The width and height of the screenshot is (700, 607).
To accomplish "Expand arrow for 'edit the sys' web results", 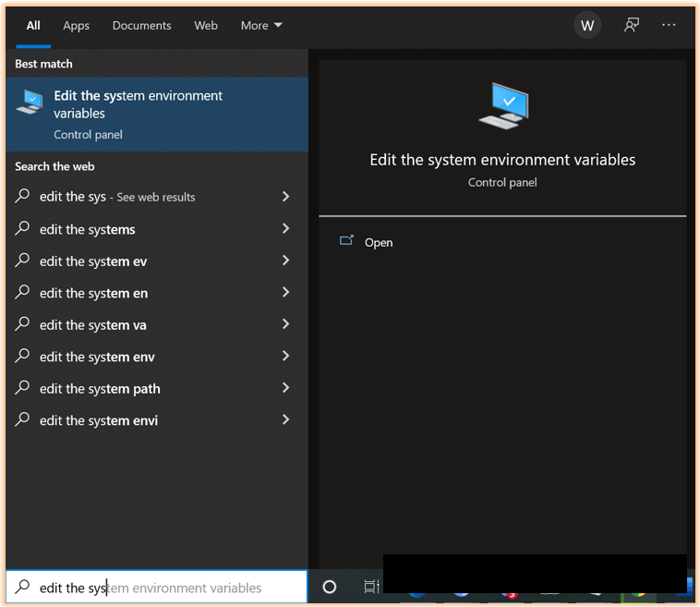I will click(285, 196).
